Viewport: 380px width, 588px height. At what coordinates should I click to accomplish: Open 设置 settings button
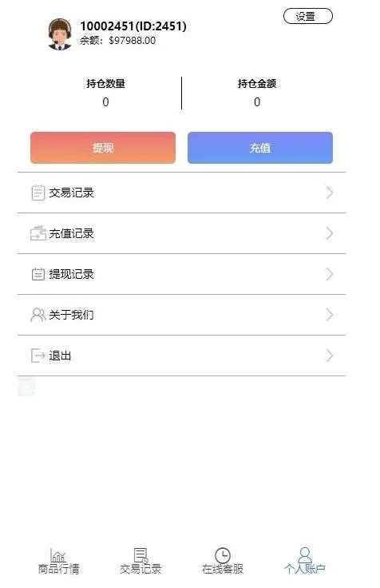[x=307, y=16]
